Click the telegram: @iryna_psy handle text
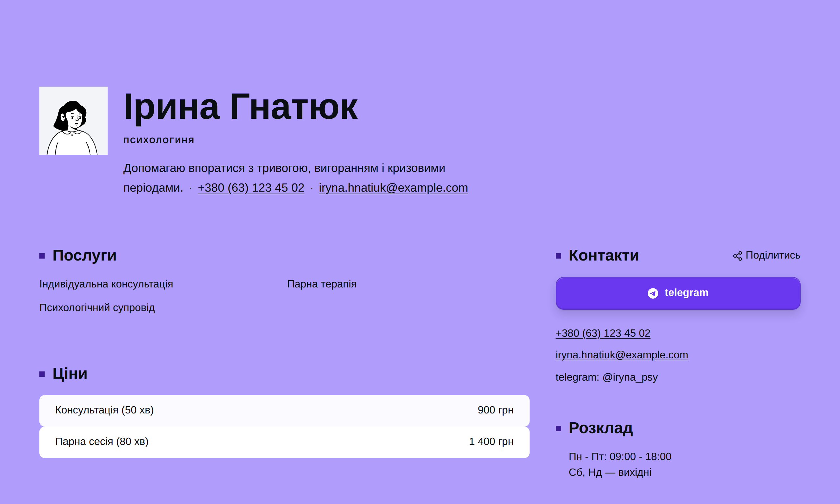 click(606, 377)
